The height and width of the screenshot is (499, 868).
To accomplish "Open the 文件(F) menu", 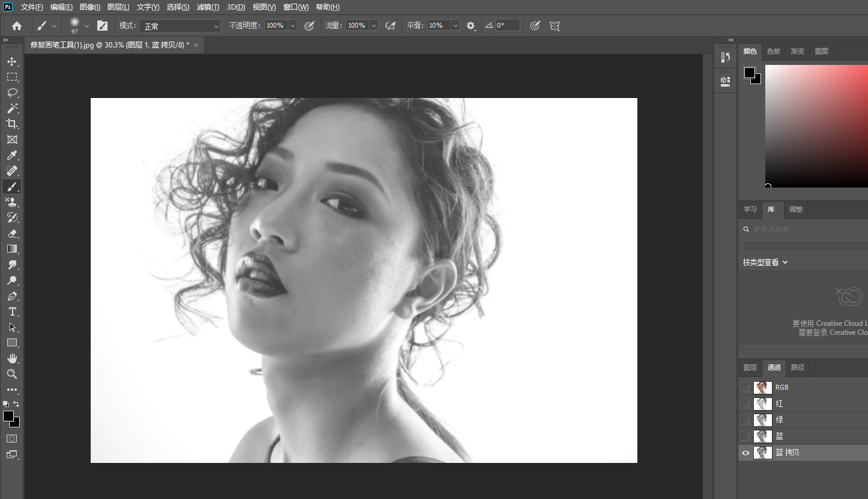I will tap(32, 7).
